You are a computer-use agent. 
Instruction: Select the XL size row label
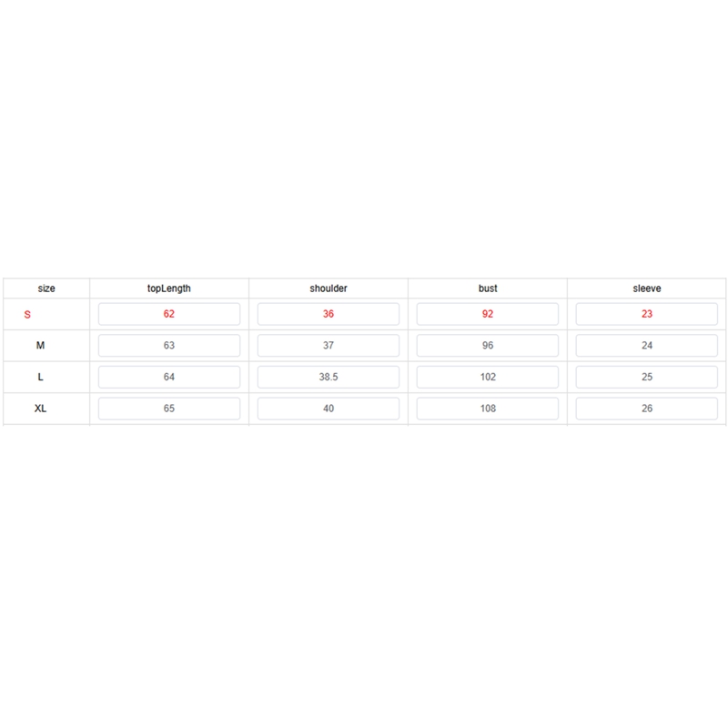(x=40, y=409)
